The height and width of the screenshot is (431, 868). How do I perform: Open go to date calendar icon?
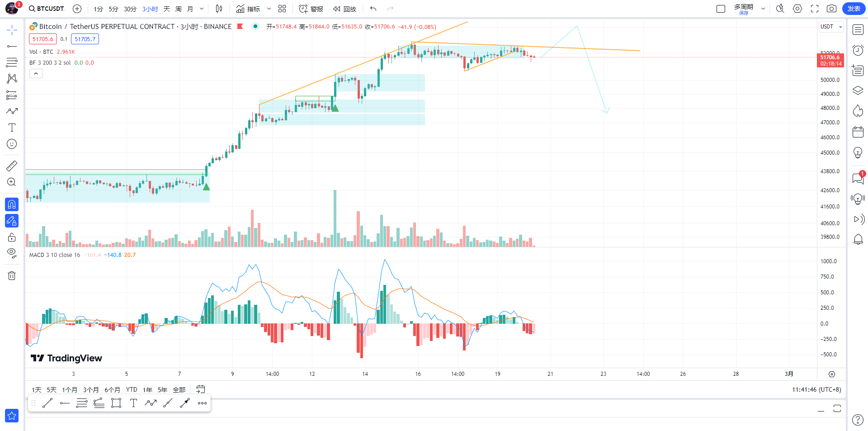201,389
